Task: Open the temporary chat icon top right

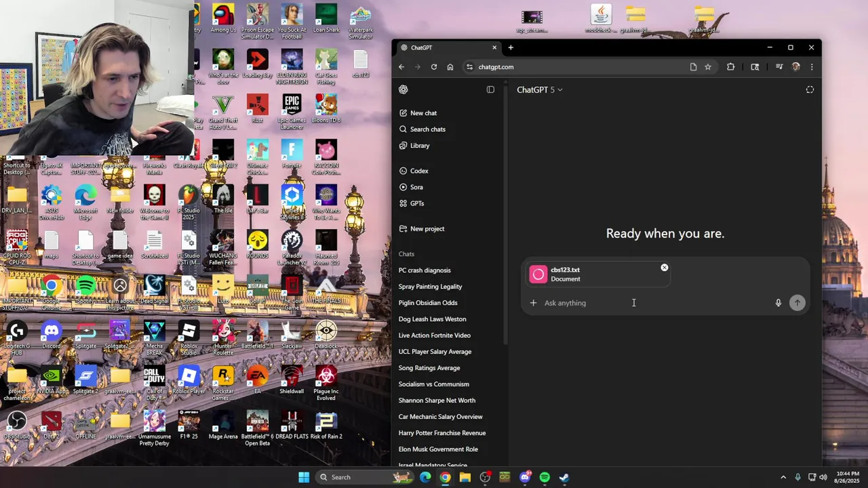Action: point(810,89)
